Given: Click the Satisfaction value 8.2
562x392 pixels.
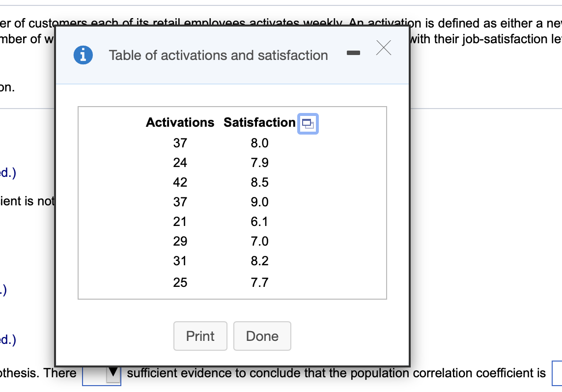Looking at the screenshot, I should pyautogui.click(x=259, y=261).
